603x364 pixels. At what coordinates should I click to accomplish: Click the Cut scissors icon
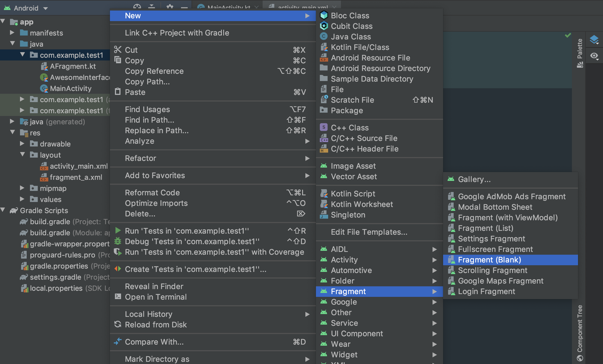click(118, 50)
